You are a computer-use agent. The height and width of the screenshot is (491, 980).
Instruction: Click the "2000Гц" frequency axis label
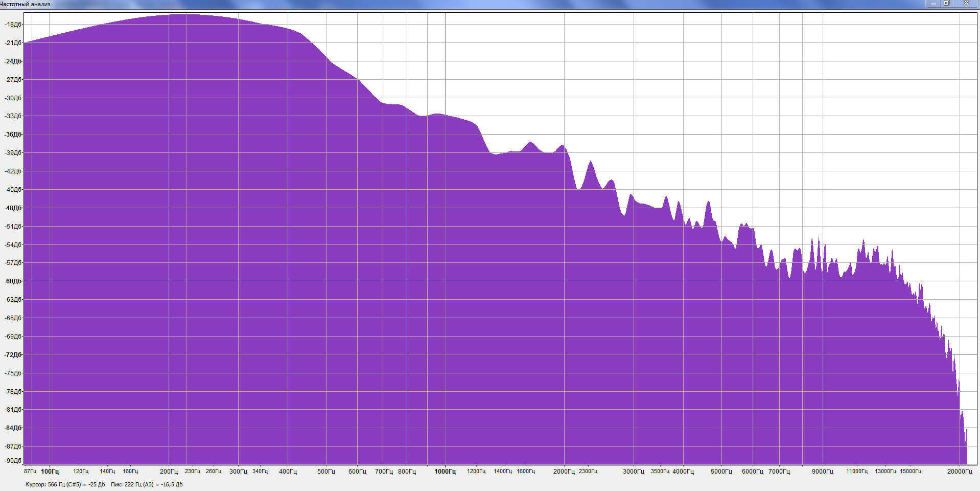pyautogui.click(x=564, y=472)
